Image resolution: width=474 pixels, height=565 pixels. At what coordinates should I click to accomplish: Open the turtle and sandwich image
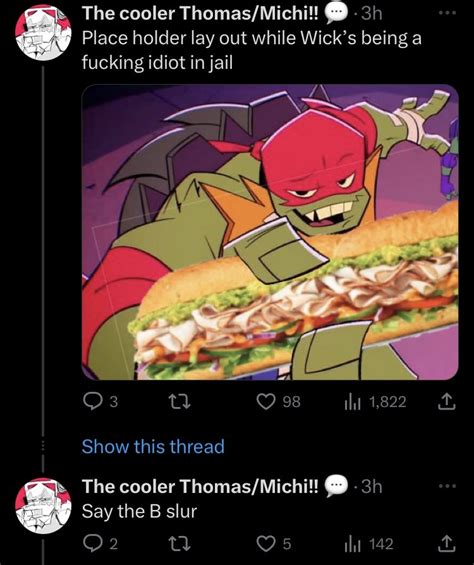pyautogui.click(x=270, y=232)
